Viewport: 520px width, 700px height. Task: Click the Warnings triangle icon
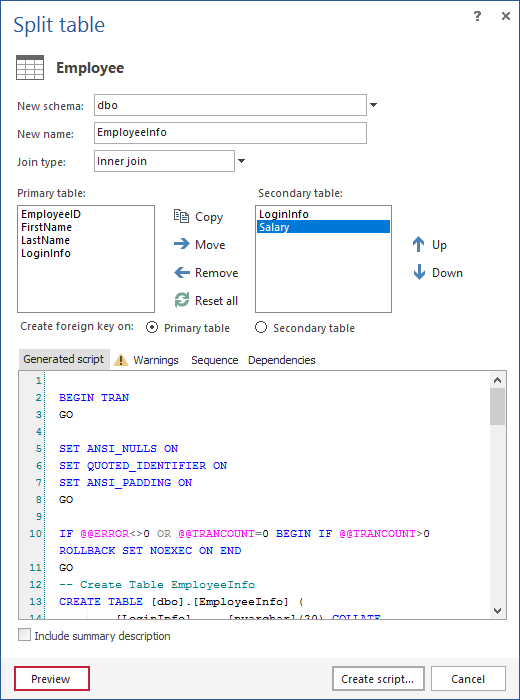pos(121,360)
